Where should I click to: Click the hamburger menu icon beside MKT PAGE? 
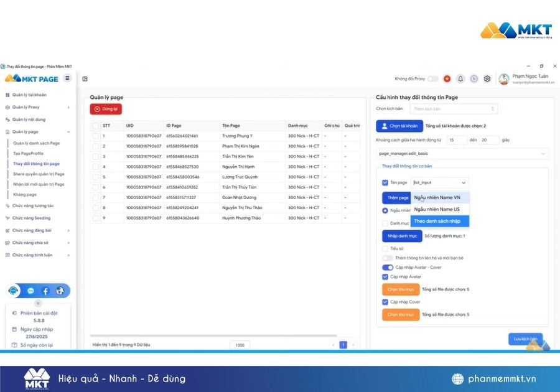coord(67,78)
